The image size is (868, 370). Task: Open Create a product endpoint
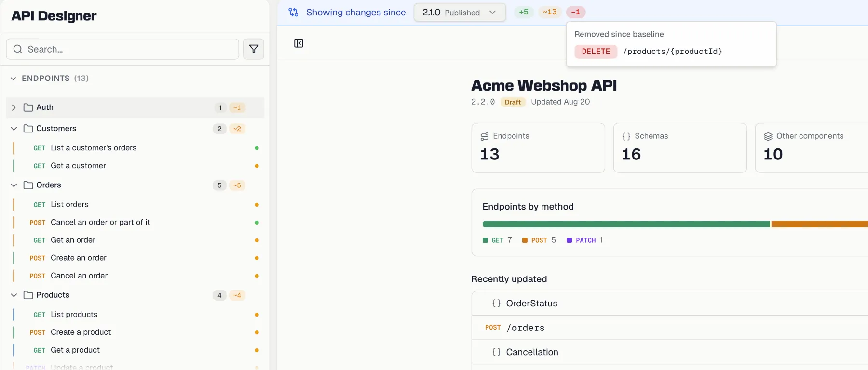pyautogui.click(x=136, y=332)
